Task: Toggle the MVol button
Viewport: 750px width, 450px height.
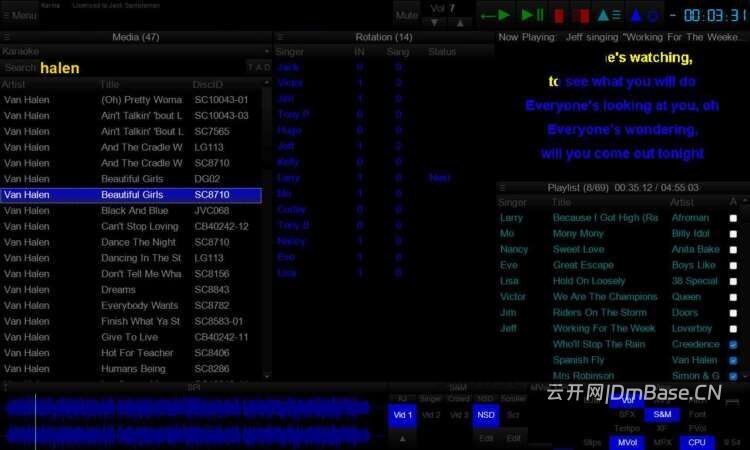Action: pyautogui.click(x=627, y=442)
